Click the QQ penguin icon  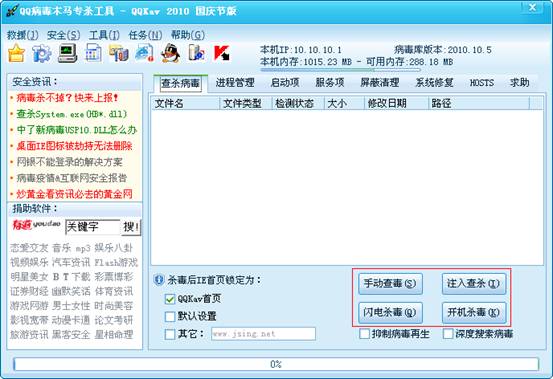pos(171,53)
